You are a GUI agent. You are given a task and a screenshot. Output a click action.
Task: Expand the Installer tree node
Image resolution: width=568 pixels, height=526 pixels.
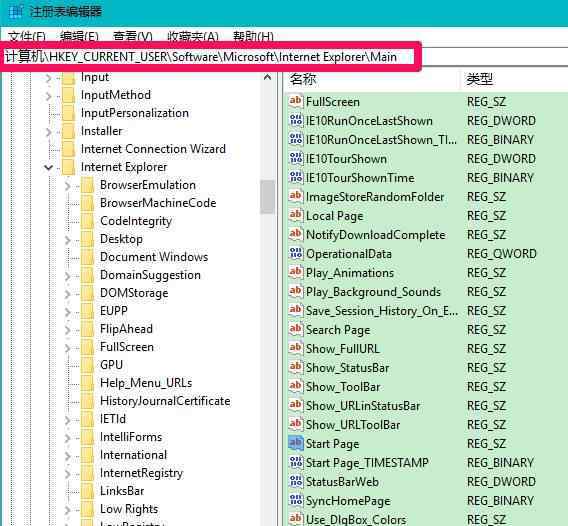coord(48,132)
